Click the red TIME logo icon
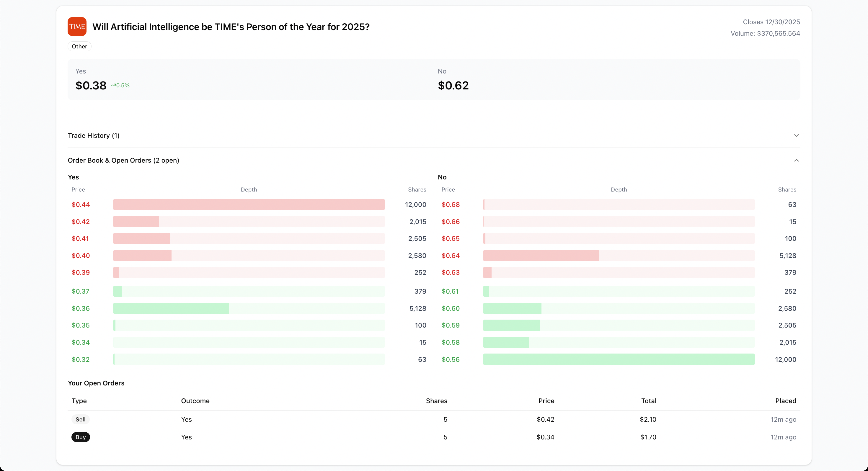The width and height of the screenshot is (868, 471). pos(77,27)
